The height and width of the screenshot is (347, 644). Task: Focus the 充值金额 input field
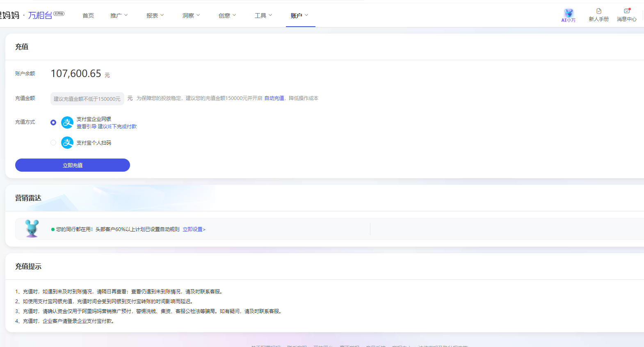[87, 99]
